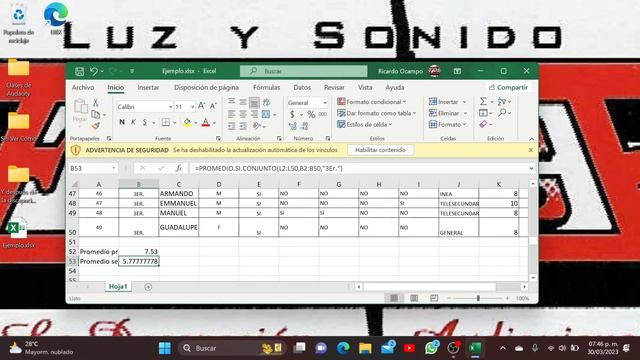The width and height of the screenshot is (640, 360).
Task: Cut selection with scissors icon
Action: tap(96, 102)
